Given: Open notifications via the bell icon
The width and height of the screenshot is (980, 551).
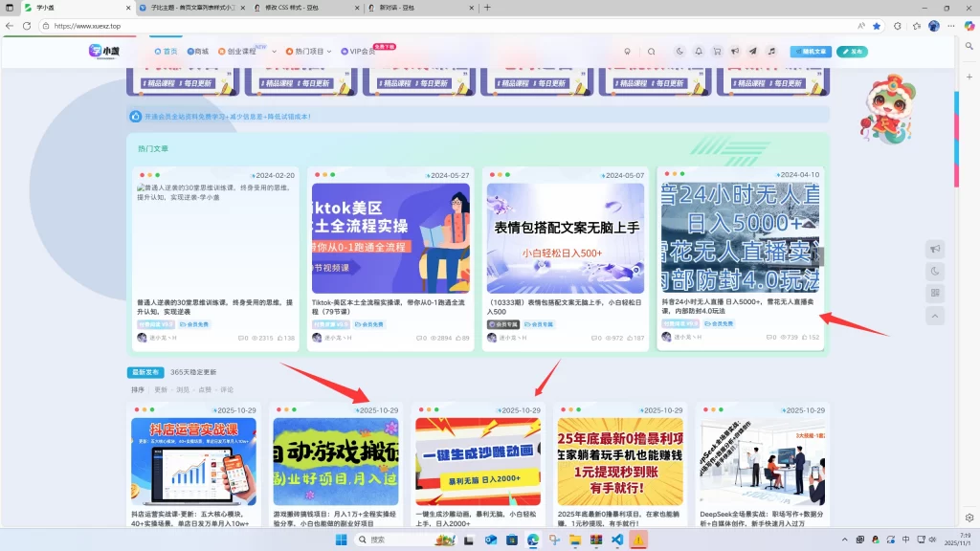Looking at the screenshot, I should 699,52.
